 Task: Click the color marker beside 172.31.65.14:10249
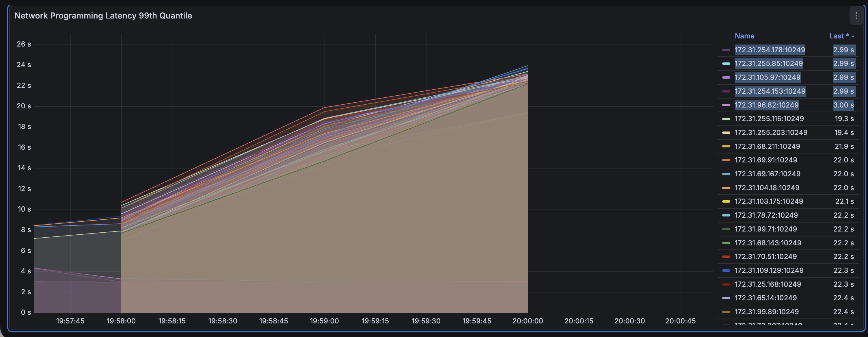point(726,298)
